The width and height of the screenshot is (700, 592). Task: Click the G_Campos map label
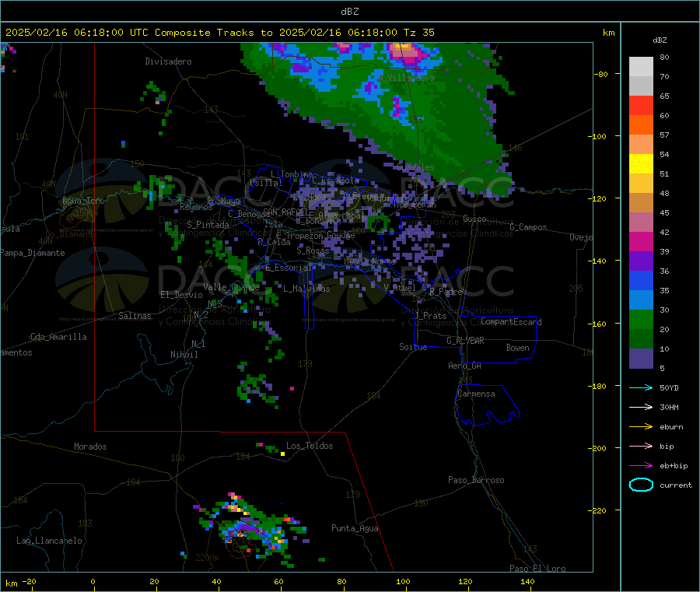tap(529, 227)
